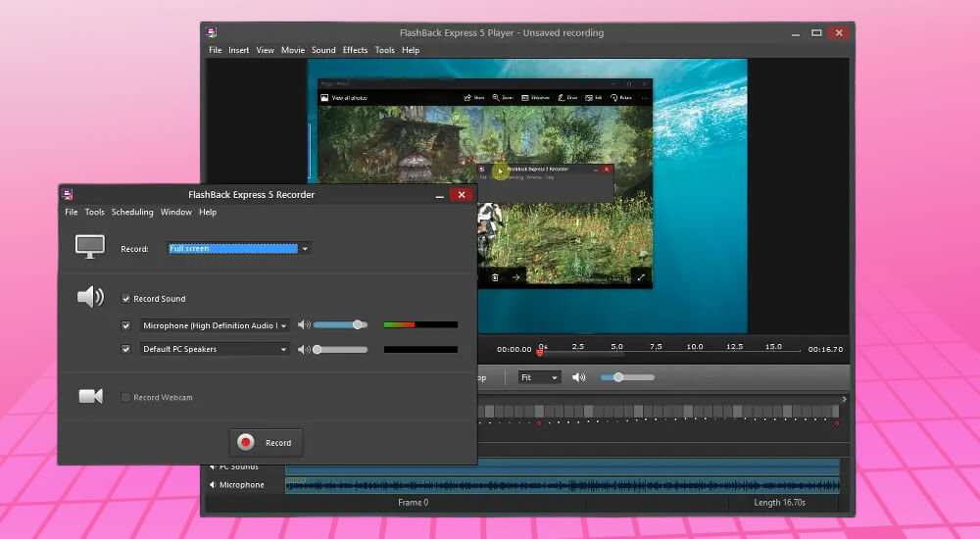Click the Frame 0 status text

coord(414,503)
